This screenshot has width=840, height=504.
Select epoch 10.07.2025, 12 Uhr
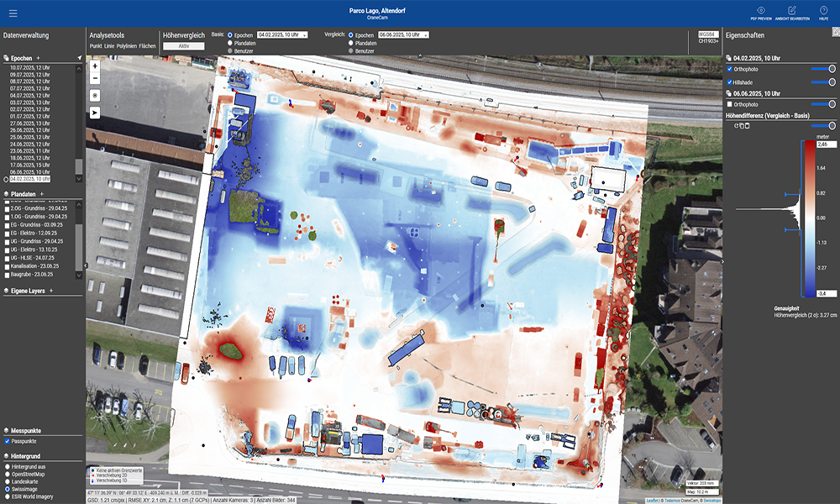pos(29,67)
